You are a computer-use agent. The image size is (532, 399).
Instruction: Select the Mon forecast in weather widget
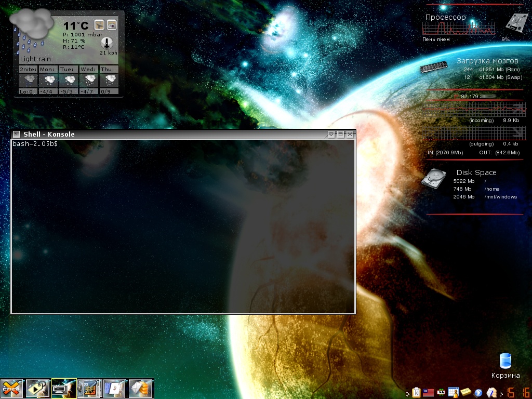coord(48,80)
